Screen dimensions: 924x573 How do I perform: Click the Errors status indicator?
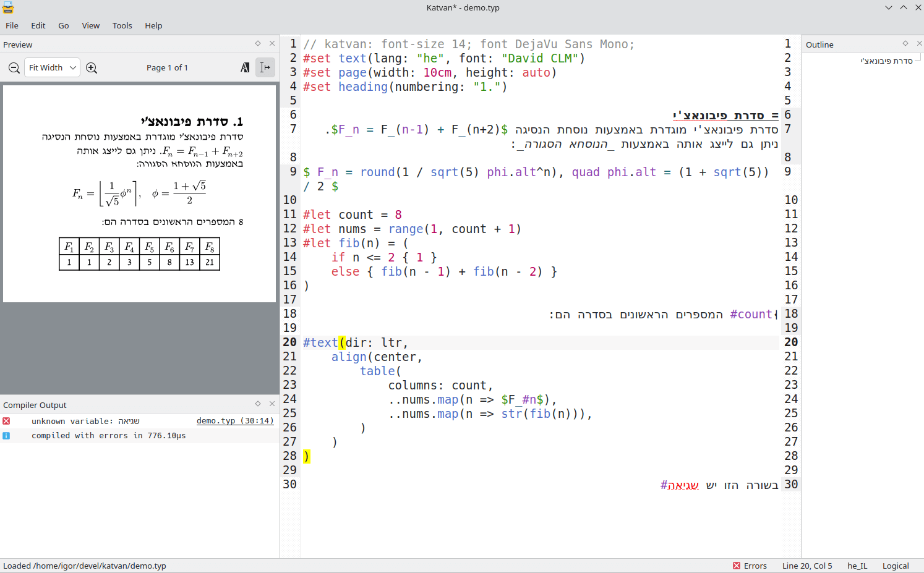[x=750, y=566]
